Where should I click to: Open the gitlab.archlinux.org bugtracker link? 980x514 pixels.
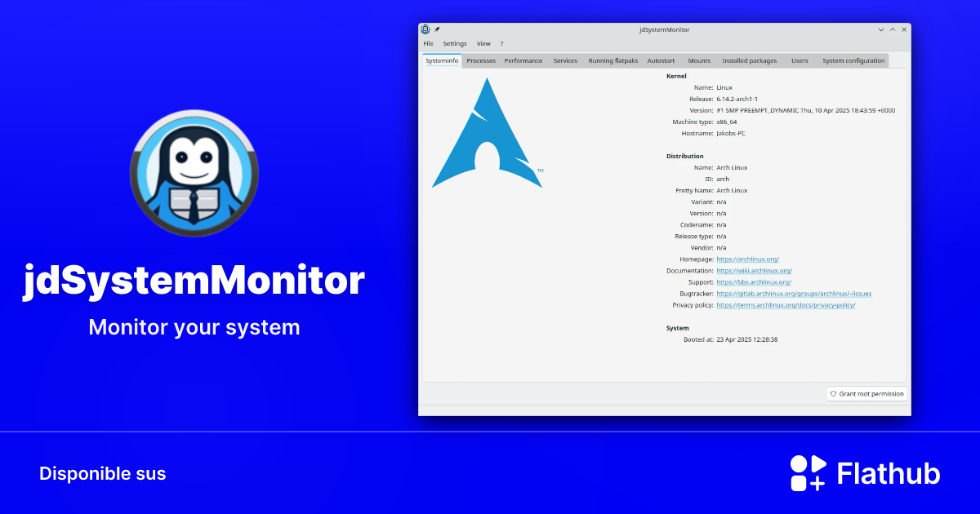coord(794,293)
